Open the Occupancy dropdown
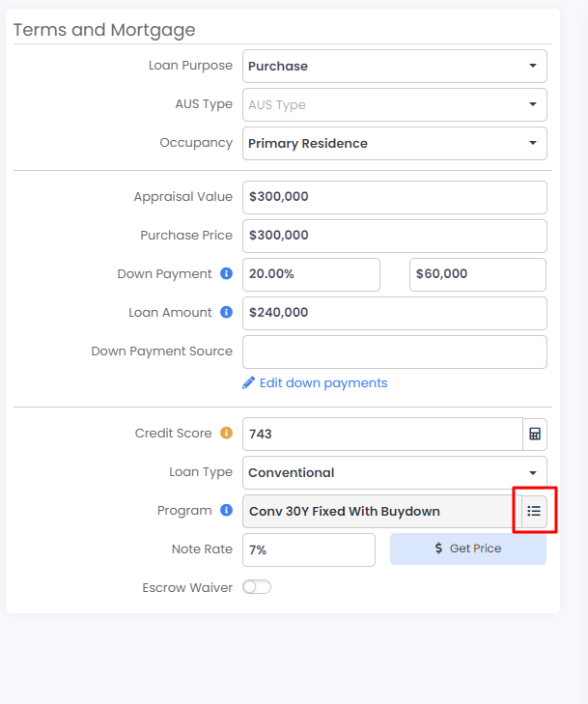588x704 pixels. click(x=395, y=143)
